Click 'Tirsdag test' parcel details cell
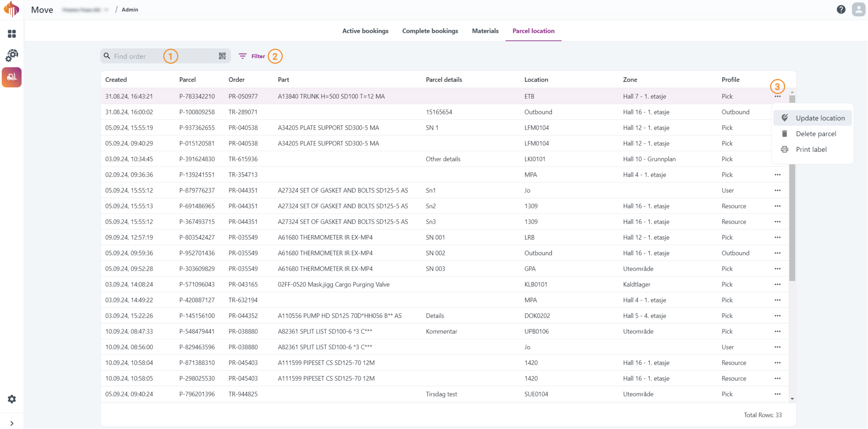 (x=441, y=394)
